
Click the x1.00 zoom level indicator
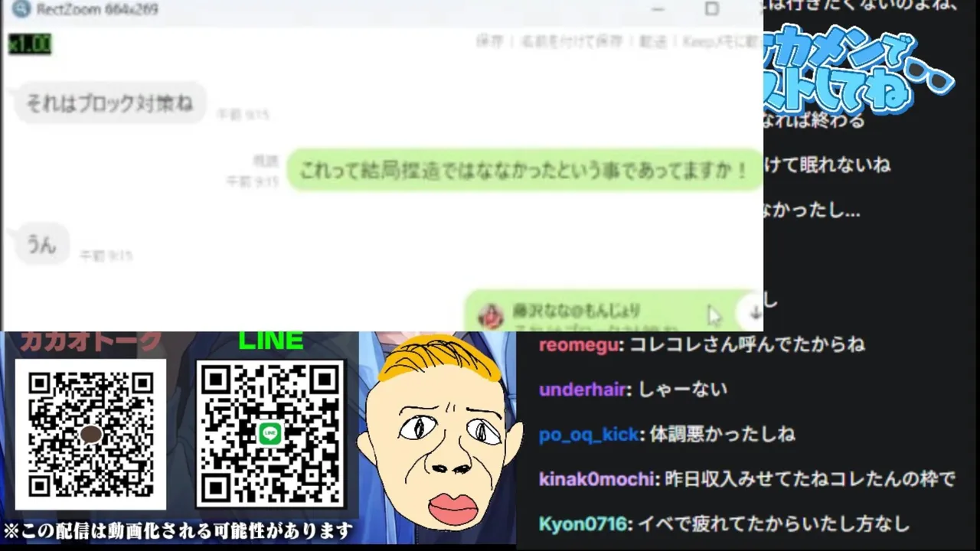coord(30,44)
